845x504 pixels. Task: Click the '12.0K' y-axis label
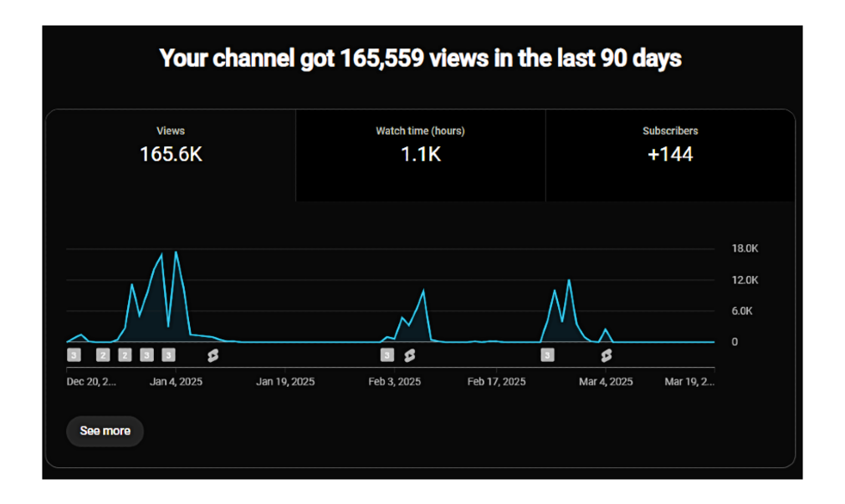click(x=745, y=280)
